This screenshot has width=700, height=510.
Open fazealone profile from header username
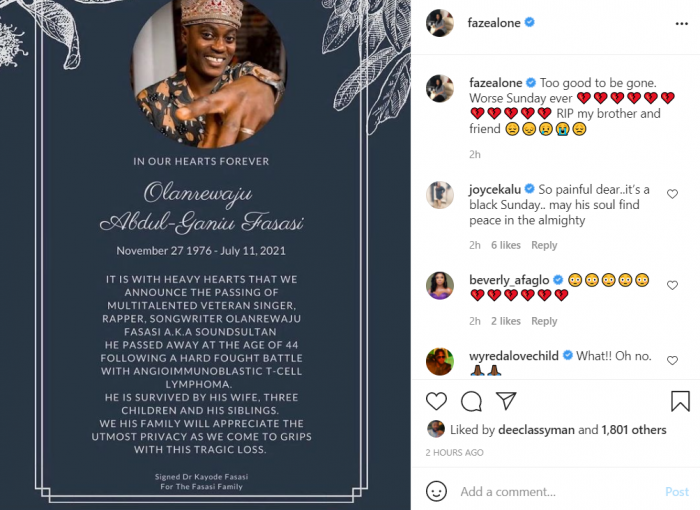pos(494,23)
